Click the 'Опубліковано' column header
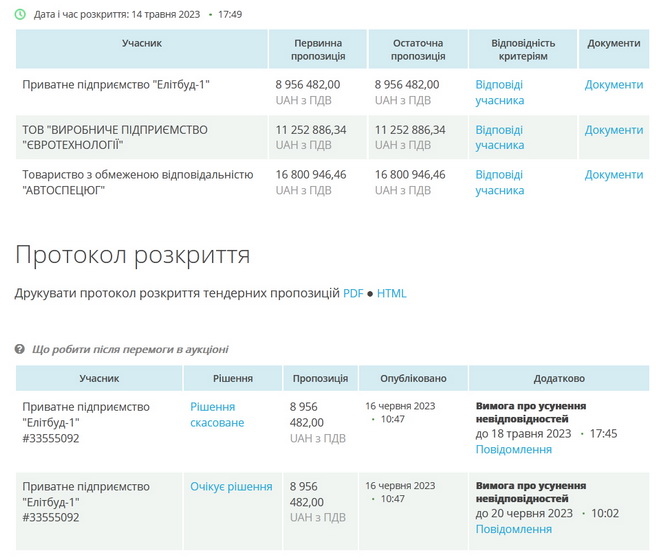This screenshot has height=560, width=656. point(407,379)
